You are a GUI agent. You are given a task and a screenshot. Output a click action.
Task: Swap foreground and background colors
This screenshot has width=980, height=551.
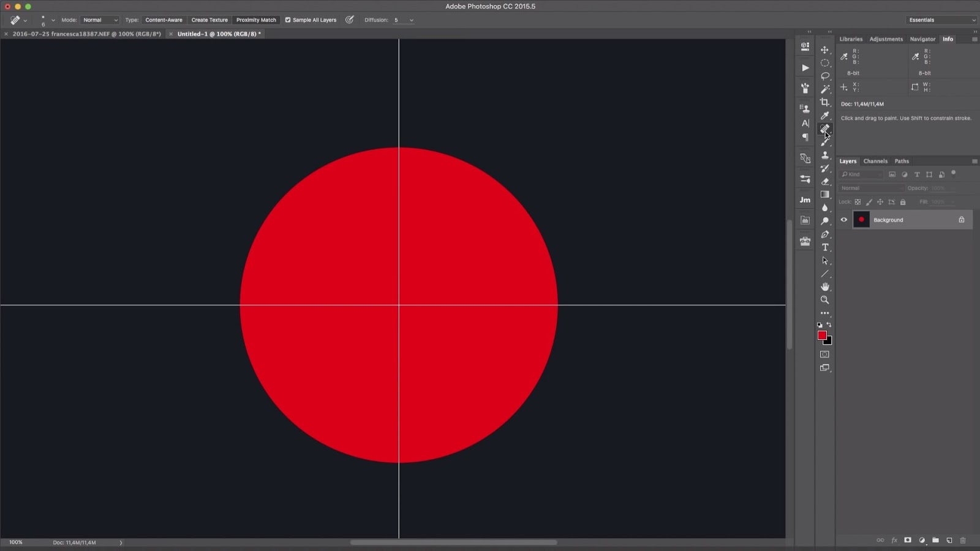[829, 324]
